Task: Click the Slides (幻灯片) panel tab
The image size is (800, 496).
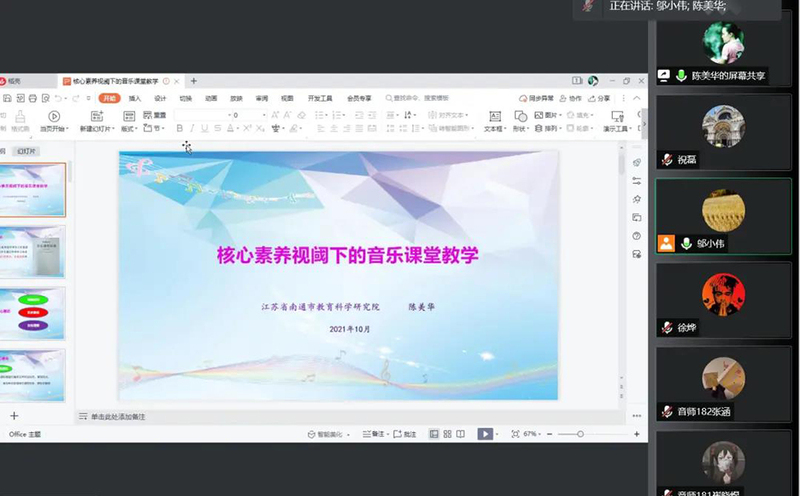Action: (x=26, y=151)
